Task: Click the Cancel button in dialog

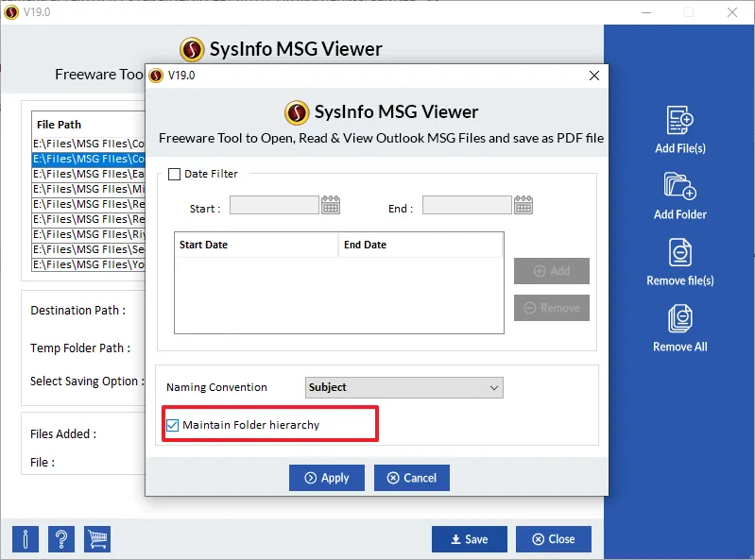Action: click(411, 478)
